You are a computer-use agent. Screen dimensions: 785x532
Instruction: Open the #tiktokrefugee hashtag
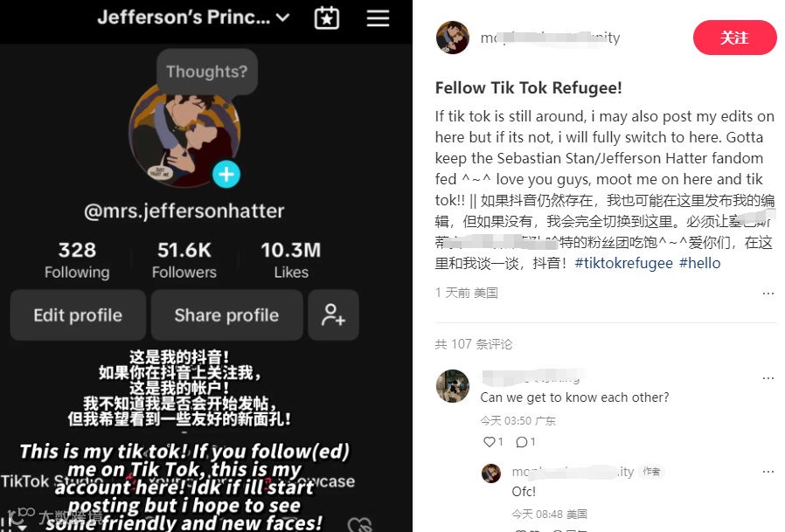(623, 263)
